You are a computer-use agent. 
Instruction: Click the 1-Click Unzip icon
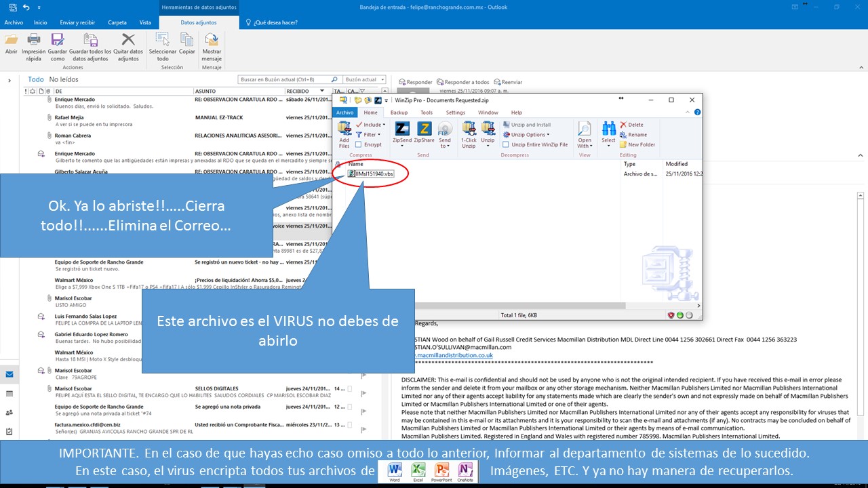pyautogui.click(x=469, y=134)
